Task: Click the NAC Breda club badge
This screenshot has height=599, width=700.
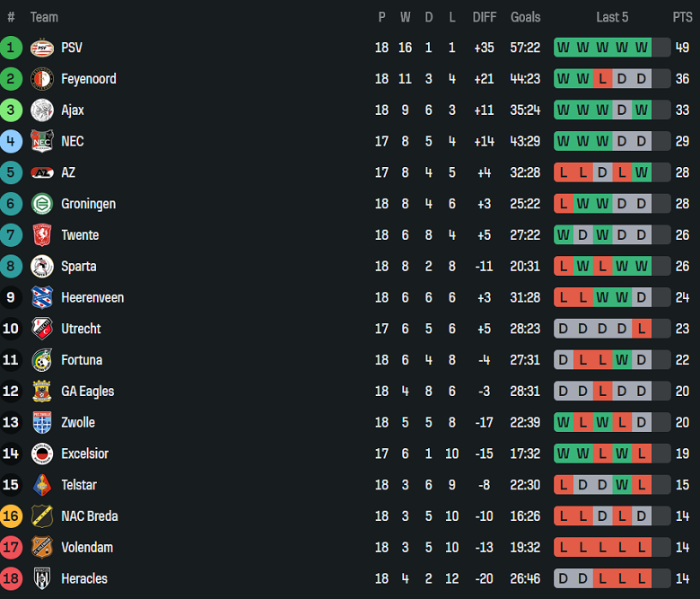Action: (x=42, y=516)
